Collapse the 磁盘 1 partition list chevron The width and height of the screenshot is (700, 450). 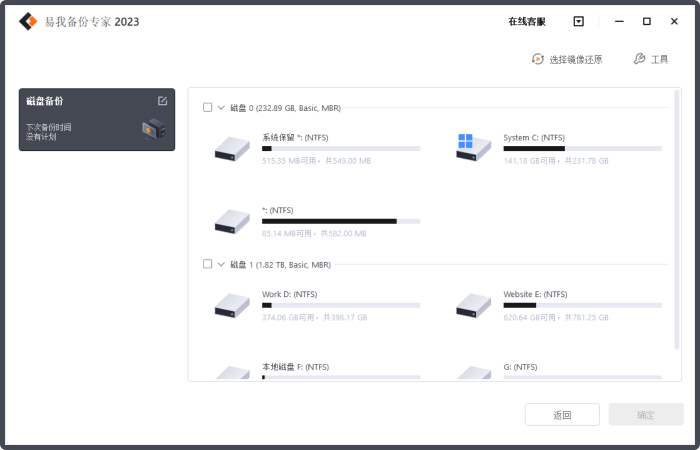click(221, 264)
